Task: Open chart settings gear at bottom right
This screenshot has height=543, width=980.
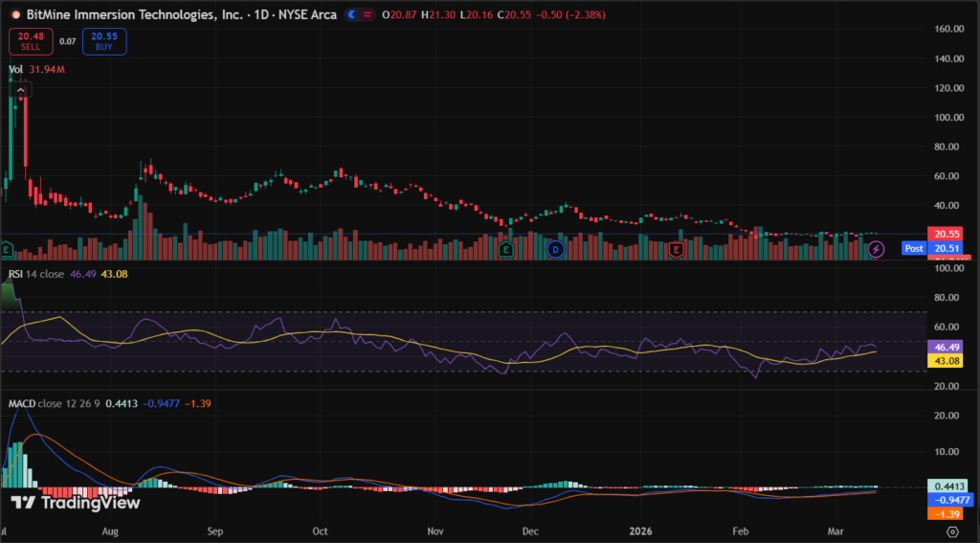Action: 953,531
